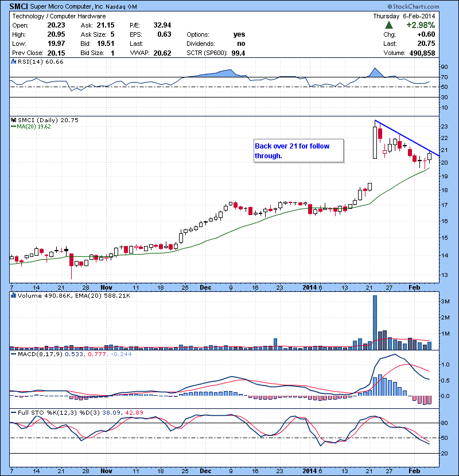This screenshot has width=459, height=476.
Task: Click the Dec label on price axis
Action: point(205,287)
